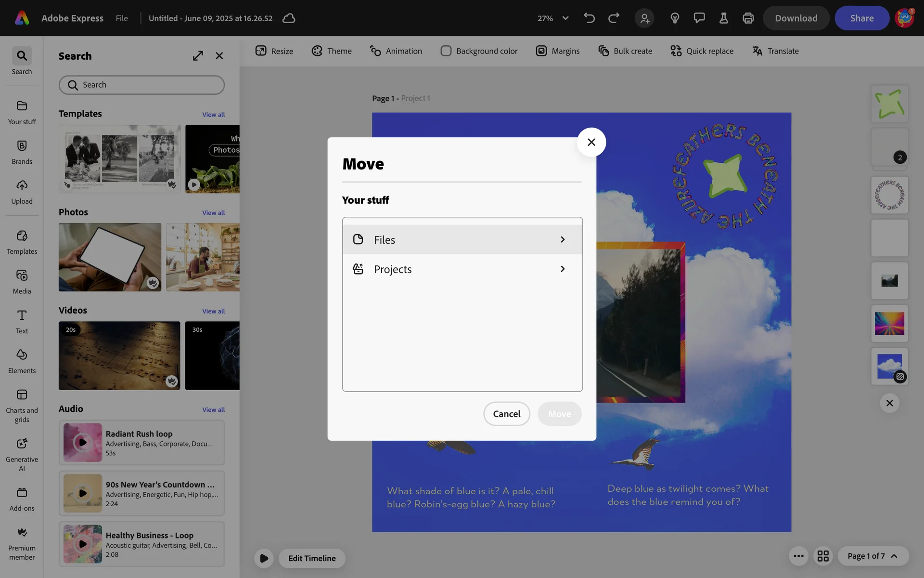Click View all link next to Templates

pyautogui.click(x=213, y=115)
